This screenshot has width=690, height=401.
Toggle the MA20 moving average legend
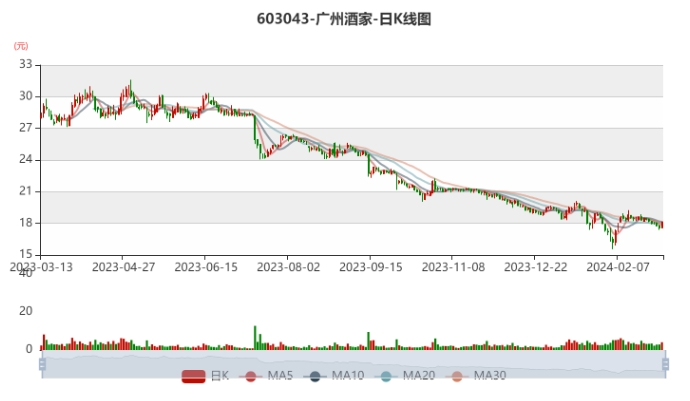pos(405,376)
